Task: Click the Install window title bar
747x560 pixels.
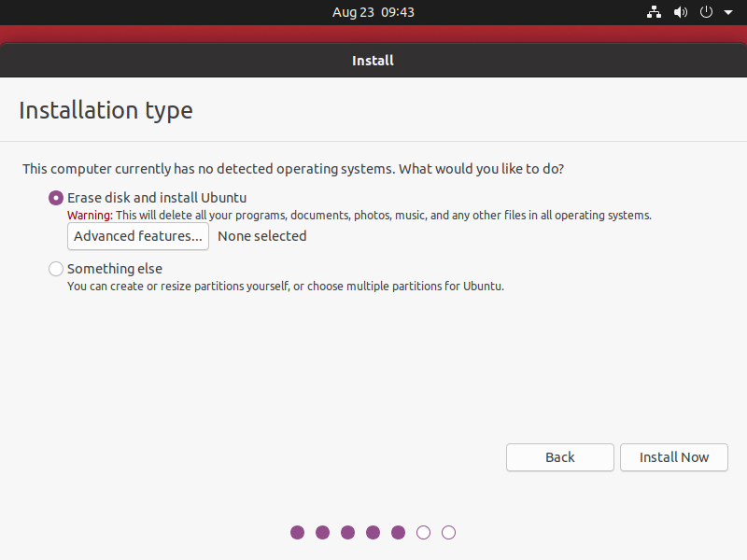Action: pyautogui.click(x=373, y=61)
